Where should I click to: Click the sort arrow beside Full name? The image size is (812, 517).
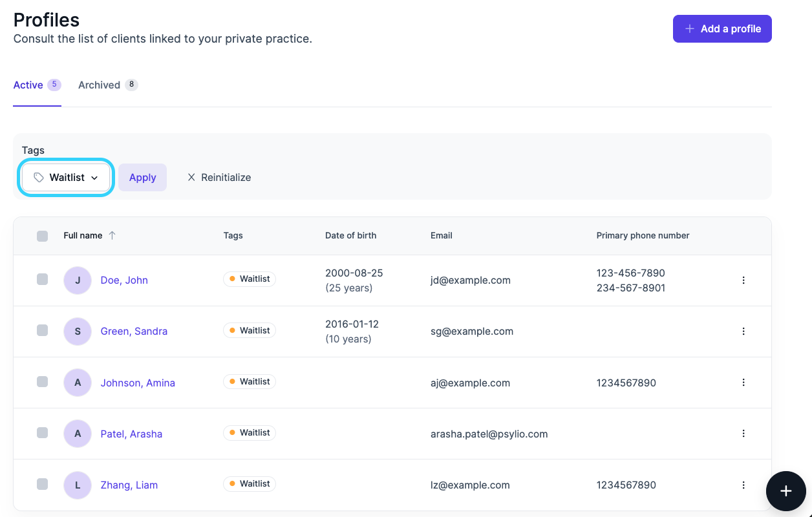click(112, 236)
